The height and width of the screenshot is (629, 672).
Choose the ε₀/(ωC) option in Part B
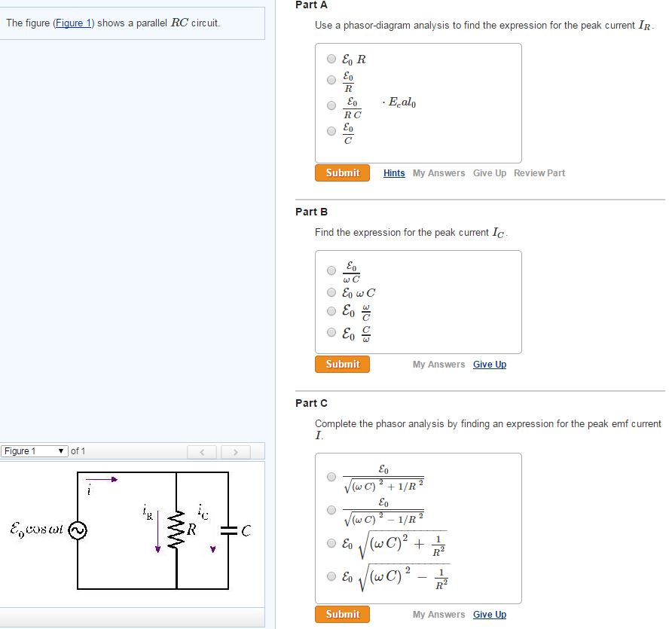coord(331,270)
